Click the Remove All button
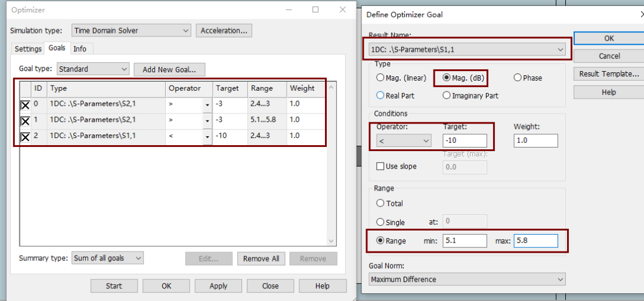The width and height of the screenshot is (644, 301). coord(261,259)
